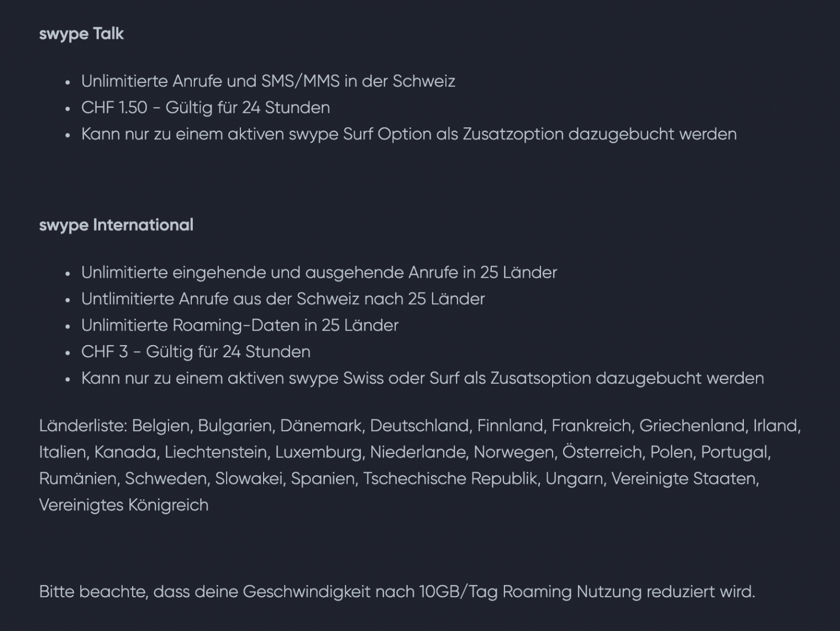The image size is (840, 631).
Task: Click the swype Swiss oder Surf bullet
Action: pyautogui.click(x=422, y=379)
